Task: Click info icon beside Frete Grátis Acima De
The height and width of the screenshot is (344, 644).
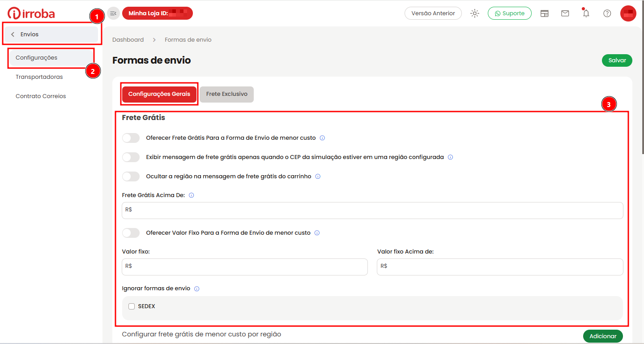Action: click(x=192, y=195)
